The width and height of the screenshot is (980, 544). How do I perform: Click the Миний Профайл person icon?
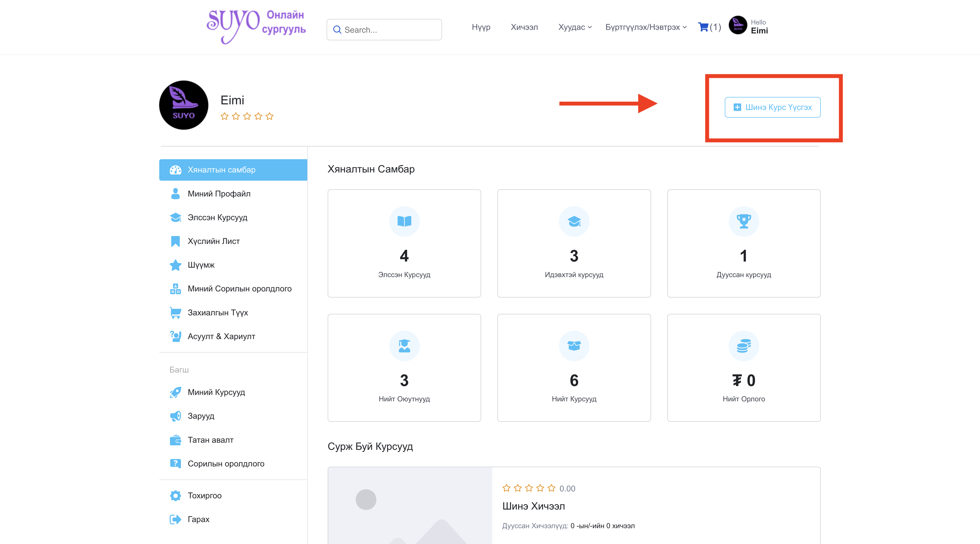point(175,194)
